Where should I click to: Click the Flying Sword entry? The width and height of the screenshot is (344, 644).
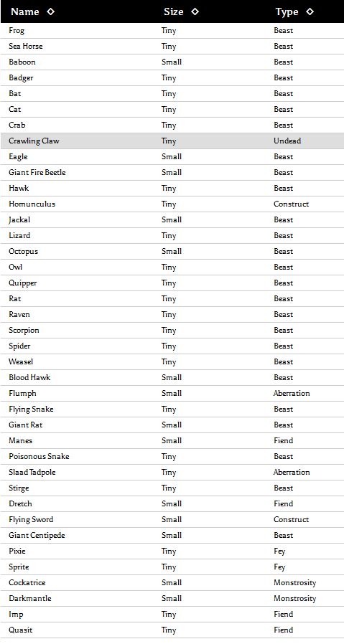(x=31, y=519)
